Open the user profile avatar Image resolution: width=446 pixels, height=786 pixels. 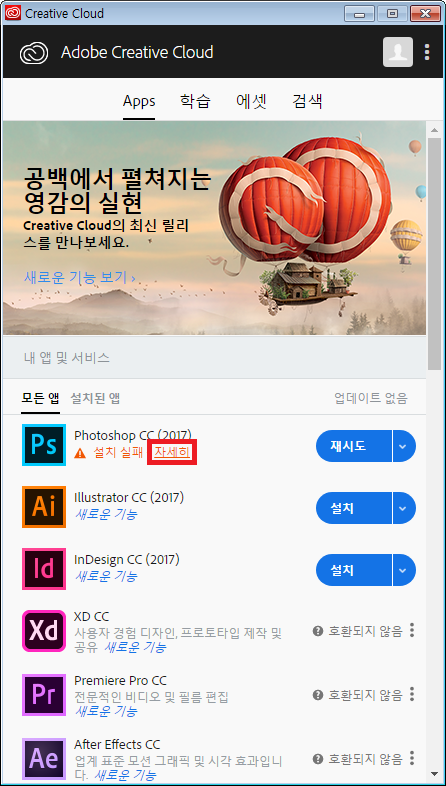tap(398, 52)
